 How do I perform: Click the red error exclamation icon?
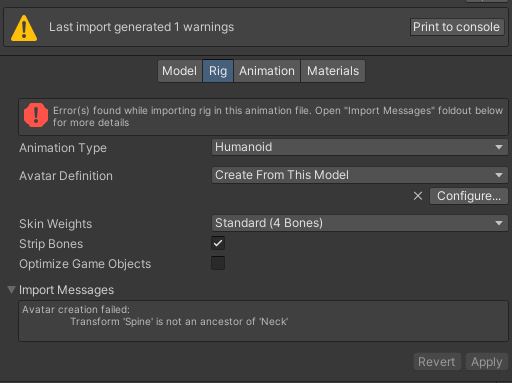pos(36,115)
